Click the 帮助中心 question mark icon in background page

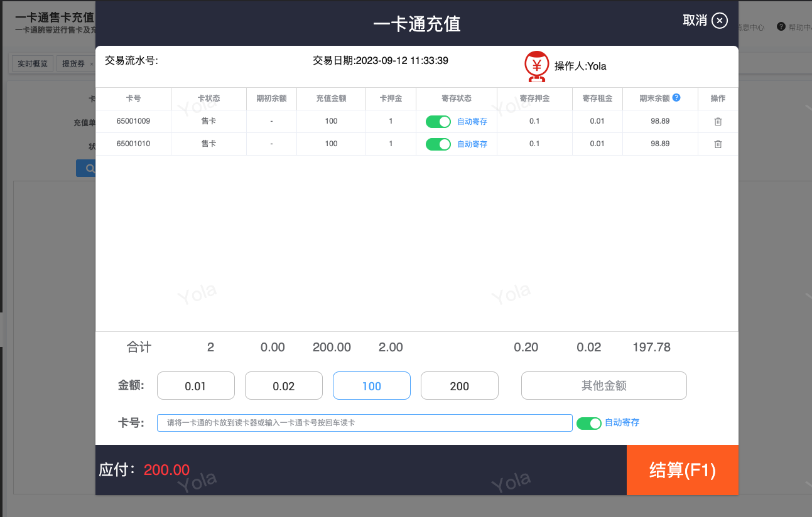point(781,27)
